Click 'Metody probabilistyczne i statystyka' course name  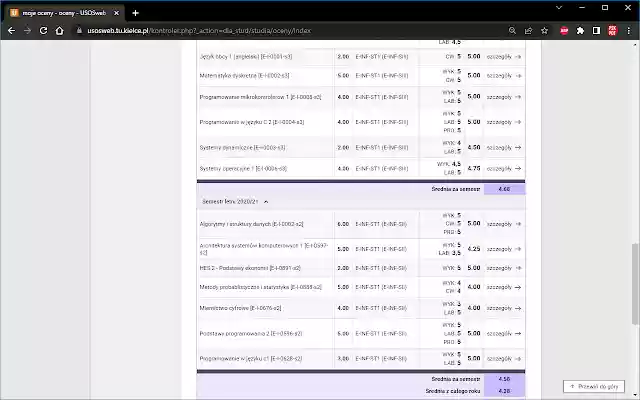(x=260, y=287)
